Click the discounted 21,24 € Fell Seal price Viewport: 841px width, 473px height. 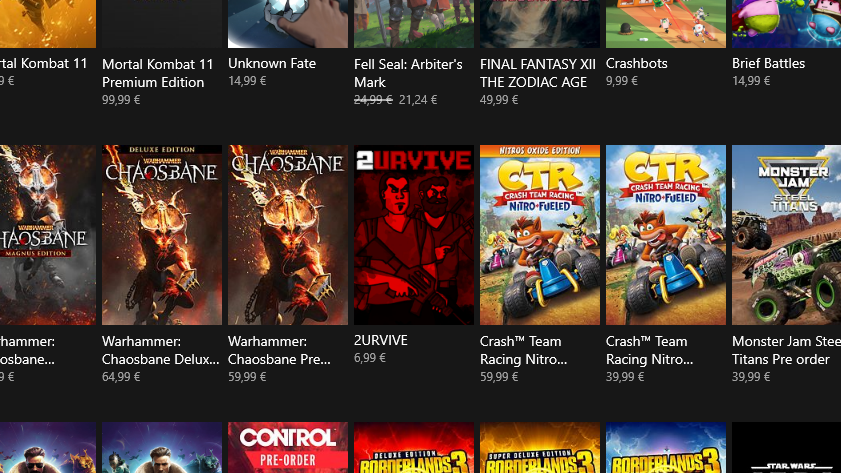[x=418, y=100]
